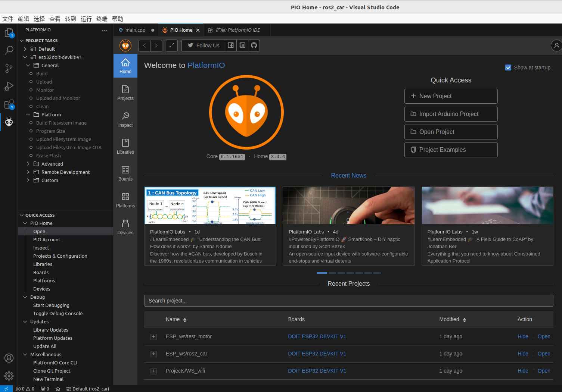This screenshot has width=562, height=392.
Task: Uncheck the Show at startup checkbox
Action: (x=508, y=68)
